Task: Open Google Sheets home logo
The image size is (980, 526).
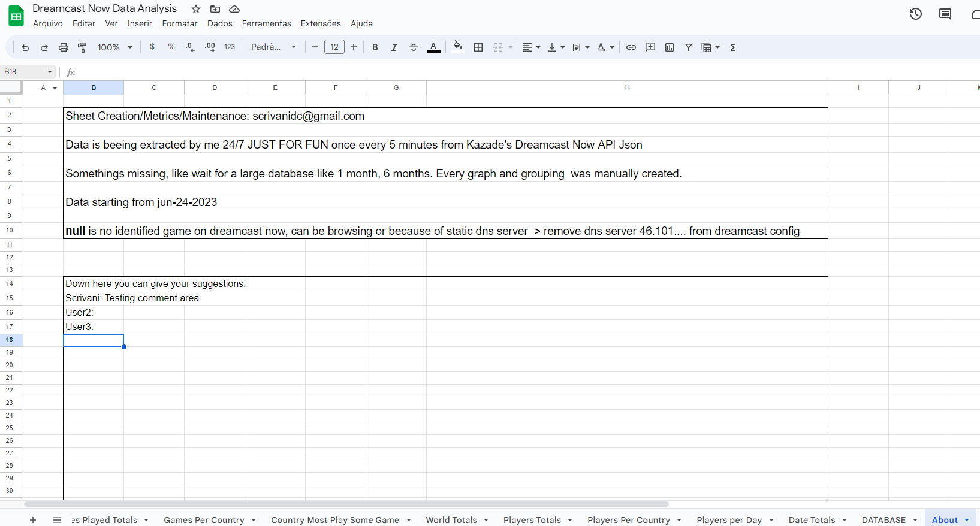Action: point(16,16)
